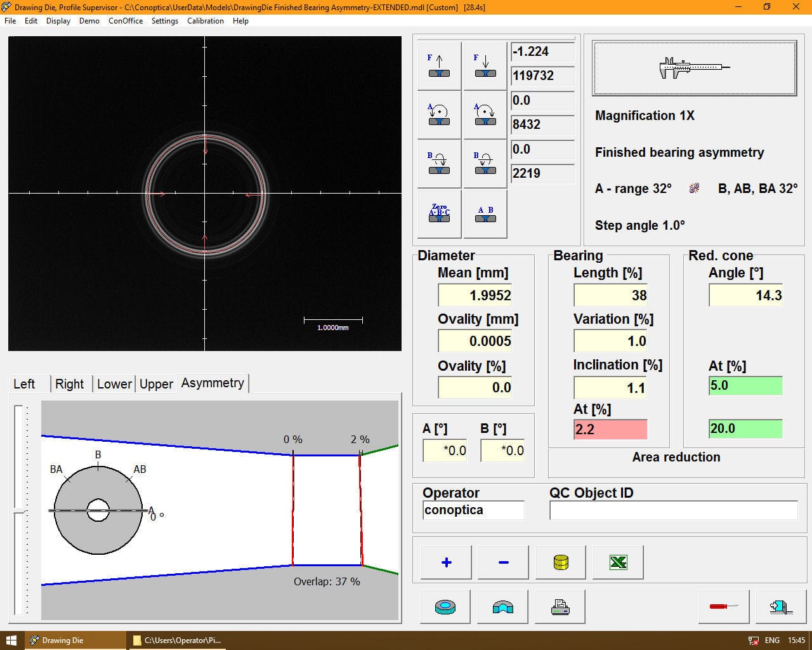Switch to the Left profile tab
This screenshot has width=812, height=650.
pos(24,383)
